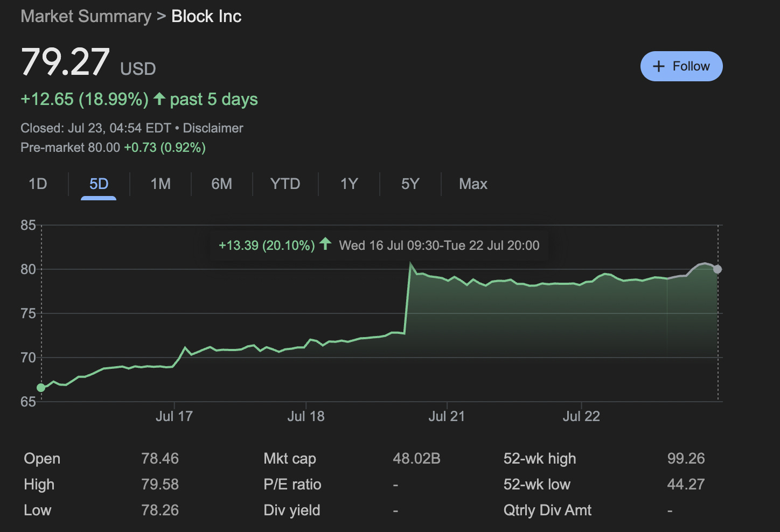Image resolution: width=780 pixels, height=532 pixels.
Task: Click the gray end dot on chart
Action: [718, 269]
